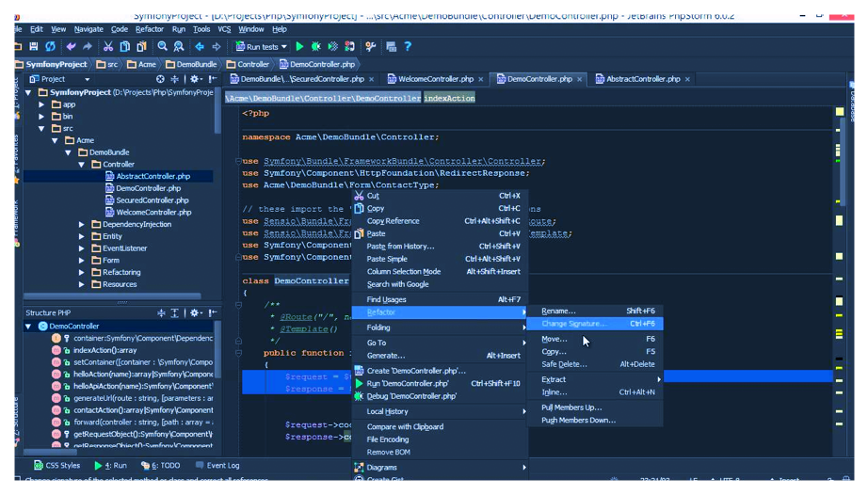Image resolution: width=868 pixels, height=495 pixels.
Task: Click the Back navigation arrow
Action: click(x=200, y=46)
